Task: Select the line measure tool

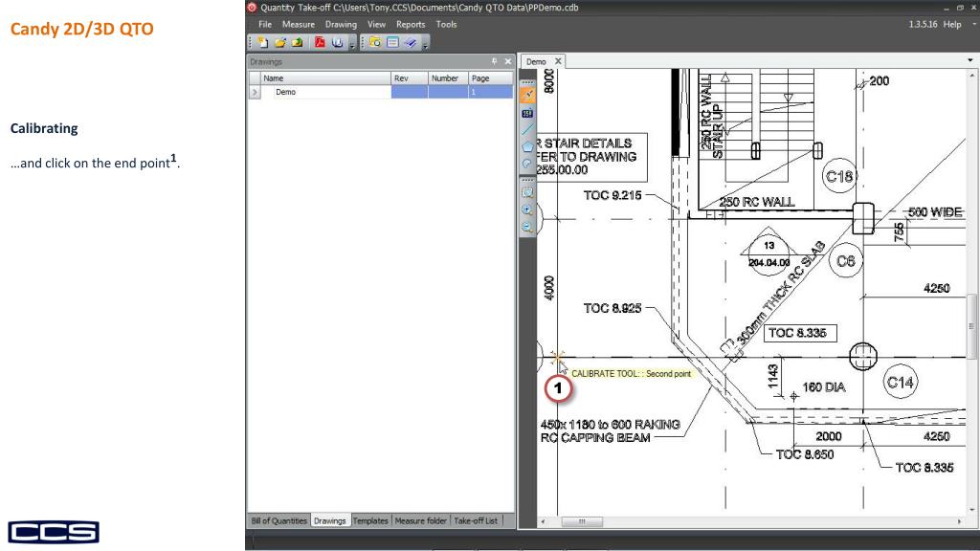Action: click(527, 129)
